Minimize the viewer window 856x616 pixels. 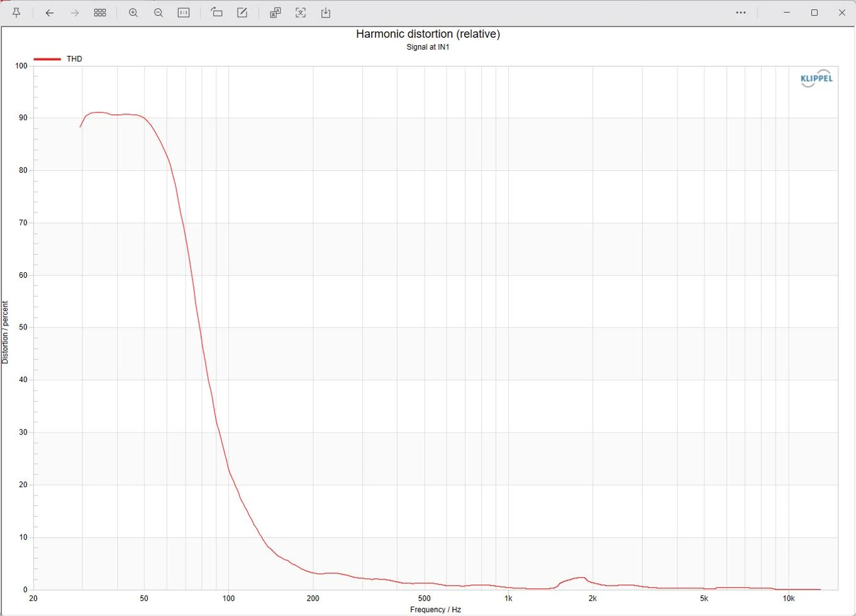(787, 13)
